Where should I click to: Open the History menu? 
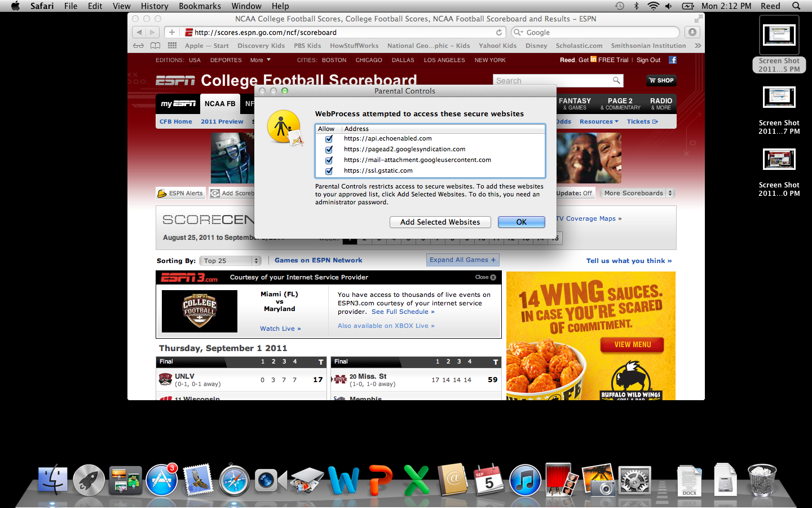155,6
